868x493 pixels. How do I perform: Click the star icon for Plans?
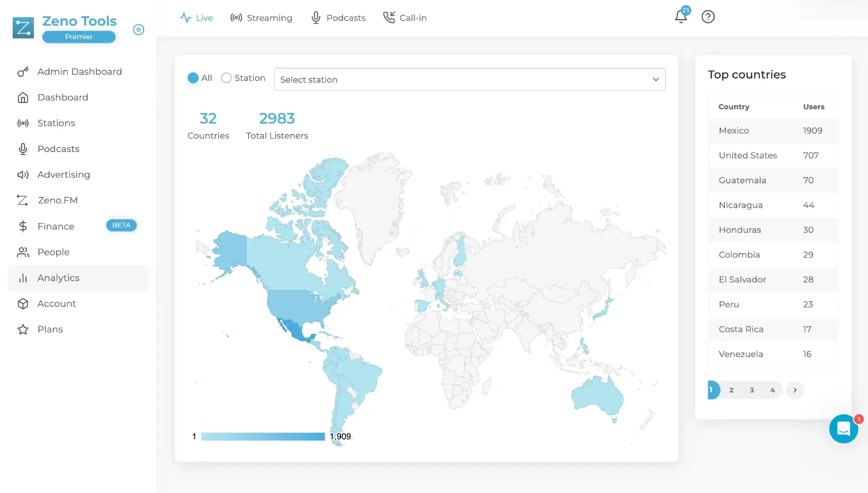click(23, 330)
